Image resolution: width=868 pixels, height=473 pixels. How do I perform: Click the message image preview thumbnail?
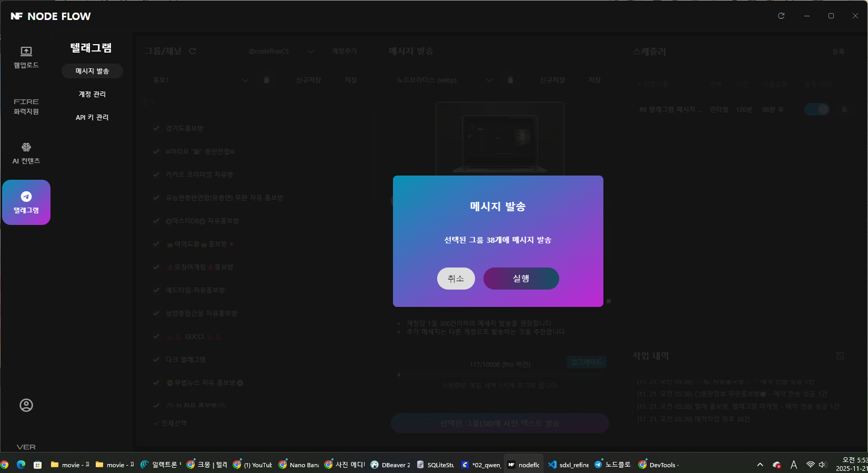[499, 139]
